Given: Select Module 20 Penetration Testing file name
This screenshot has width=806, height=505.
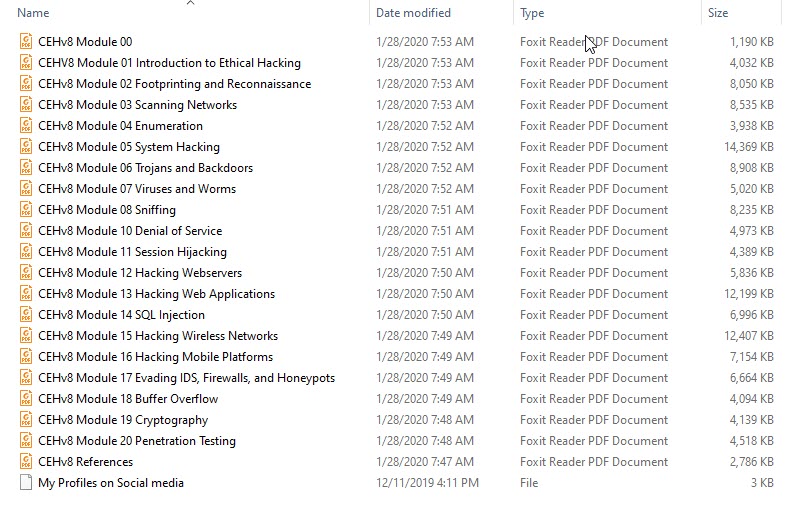Looking at the screenshot, I should point(137,441).
